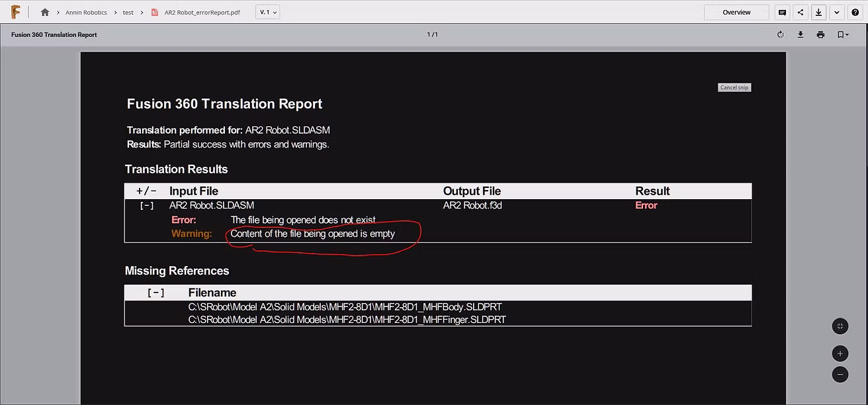Viewport: 868px width, 405px height.
Task: Switch to the Overview view
Action: (x=736, y=13)
